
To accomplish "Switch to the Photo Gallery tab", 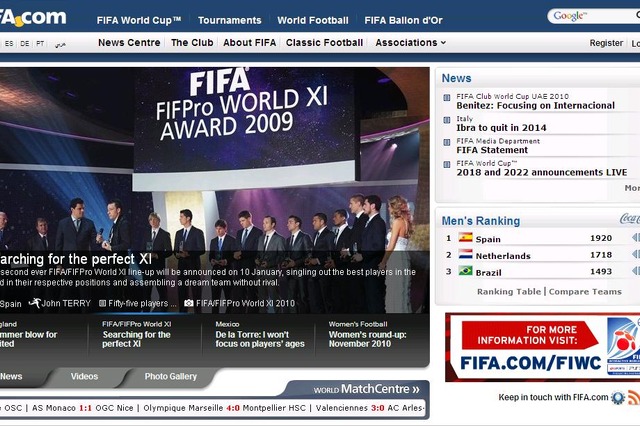I will click(171, 376).
